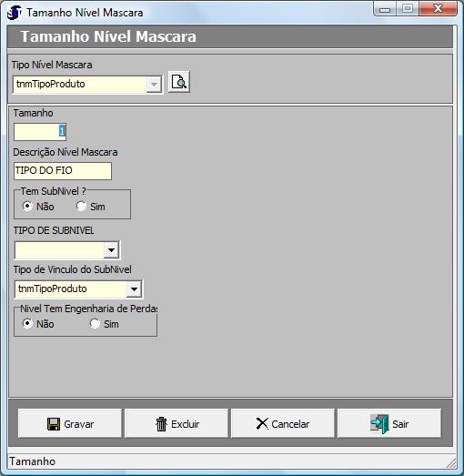This screenshot has height=476, width=464.
Task: Choose Não for Nivel Tem Engenharia de Perda
Action: (x=27, y=324)
